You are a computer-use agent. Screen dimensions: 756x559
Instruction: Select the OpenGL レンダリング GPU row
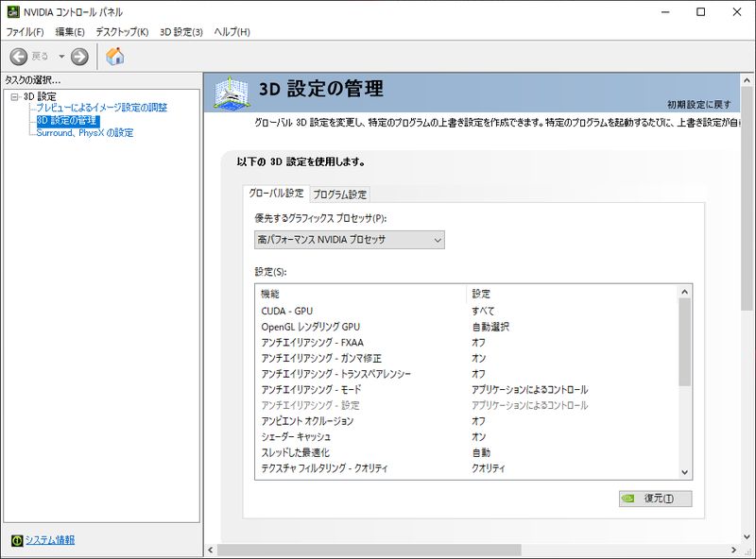click(x=467, y=327)
